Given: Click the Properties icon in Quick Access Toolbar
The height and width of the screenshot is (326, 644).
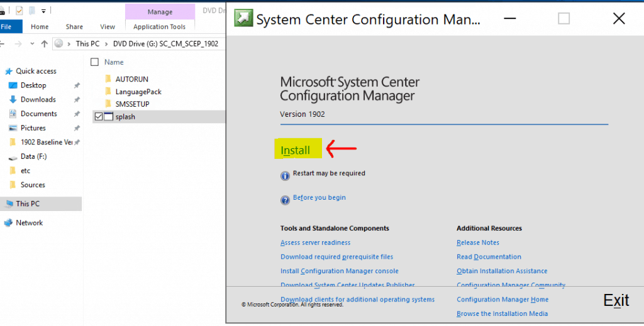Looking at the screenshot, I should click(19, 11).
